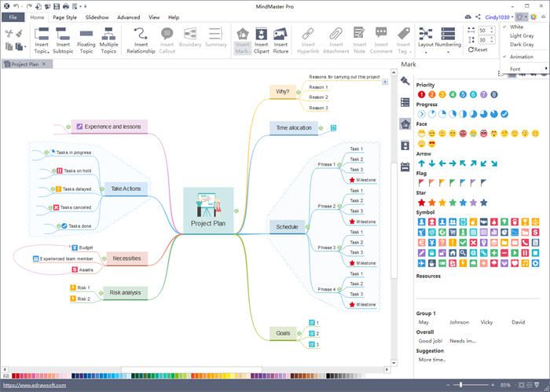Select the heart-eyes face mark
The width and height of the screenshot is (550, 392).
pyautogui.click(x=432, y=144)
